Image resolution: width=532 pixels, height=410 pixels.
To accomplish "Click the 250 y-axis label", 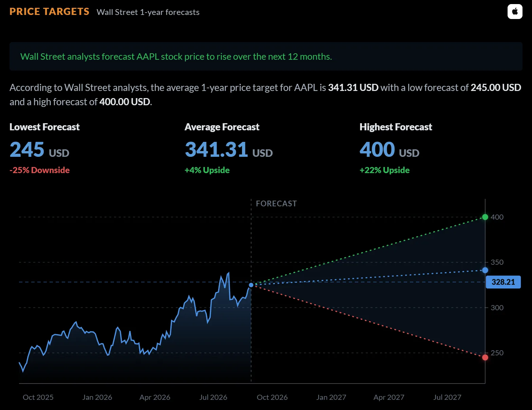I will tap(497, 353).
